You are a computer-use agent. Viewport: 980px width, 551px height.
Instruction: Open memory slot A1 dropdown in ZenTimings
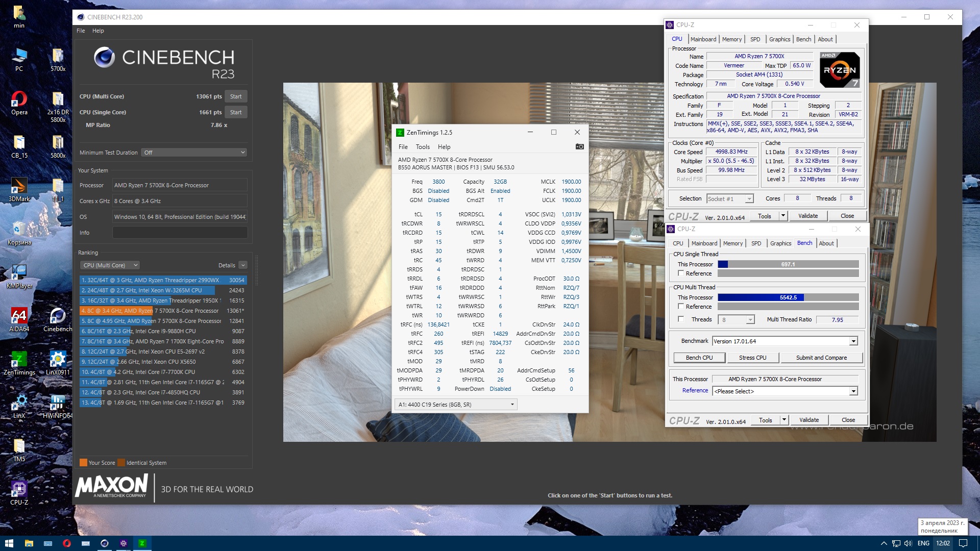point(456,405)
